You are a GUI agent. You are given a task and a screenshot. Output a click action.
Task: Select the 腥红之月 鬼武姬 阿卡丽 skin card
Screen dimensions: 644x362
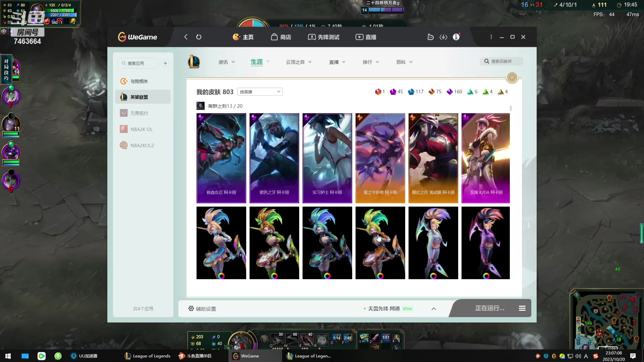433,158
